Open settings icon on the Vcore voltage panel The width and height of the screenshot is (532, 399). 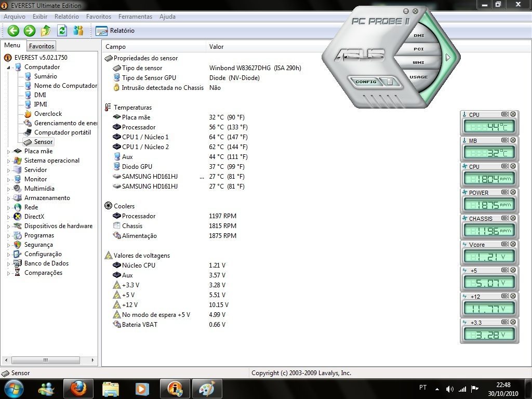(505, 244)
